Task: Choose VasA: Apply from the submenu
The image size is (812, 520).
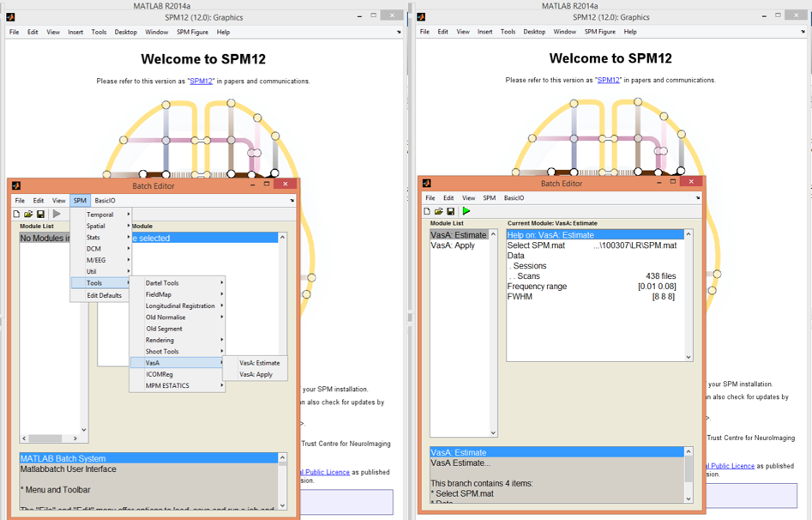Action: coord(256,375)
